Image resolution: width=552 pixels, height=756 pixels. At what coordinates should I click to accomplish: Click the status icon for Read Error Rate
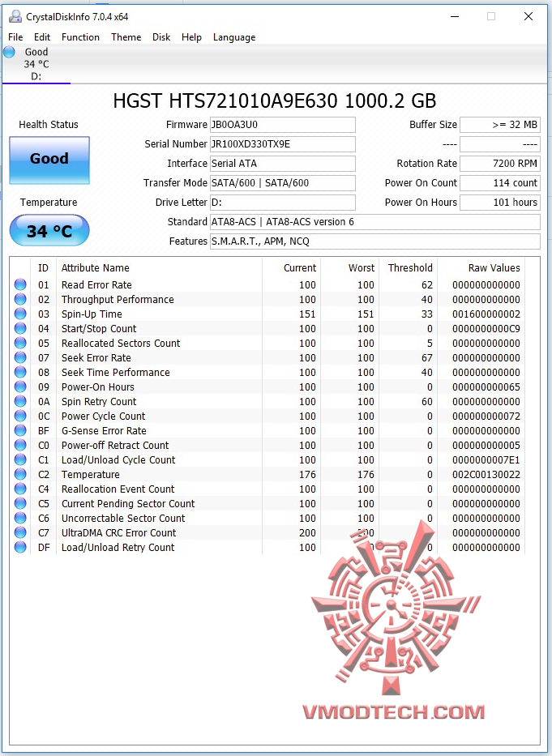point(20,284)
